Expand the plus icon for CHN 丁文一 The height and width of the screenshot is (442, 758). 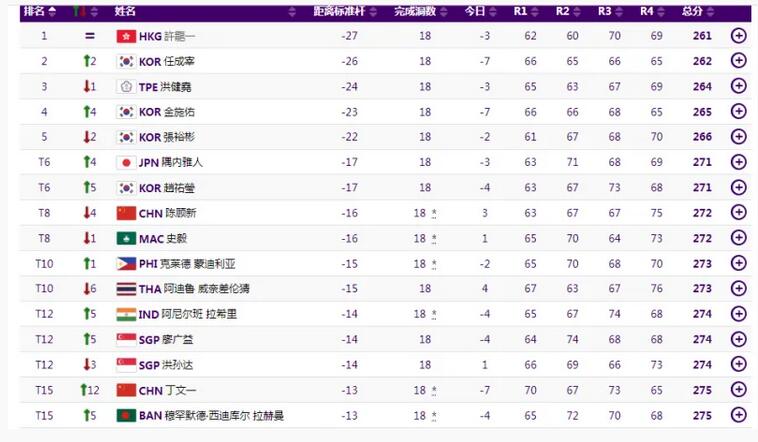(x=739, y=390)
